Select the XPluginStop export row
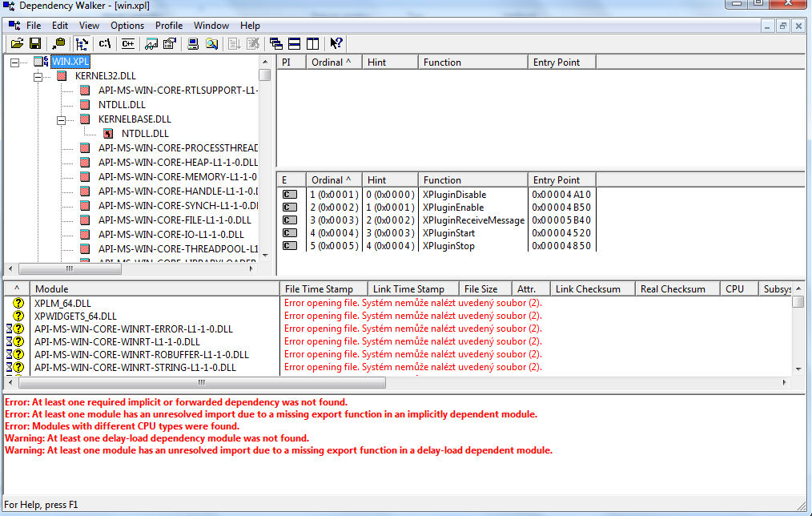 tap(436, 246)
